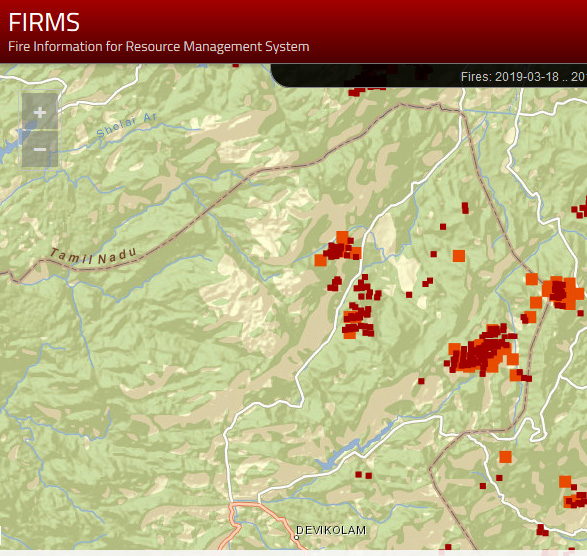This screenshot has width=587, height=556.
Task: Zoom in with the plus button
Action: [40, 112]
